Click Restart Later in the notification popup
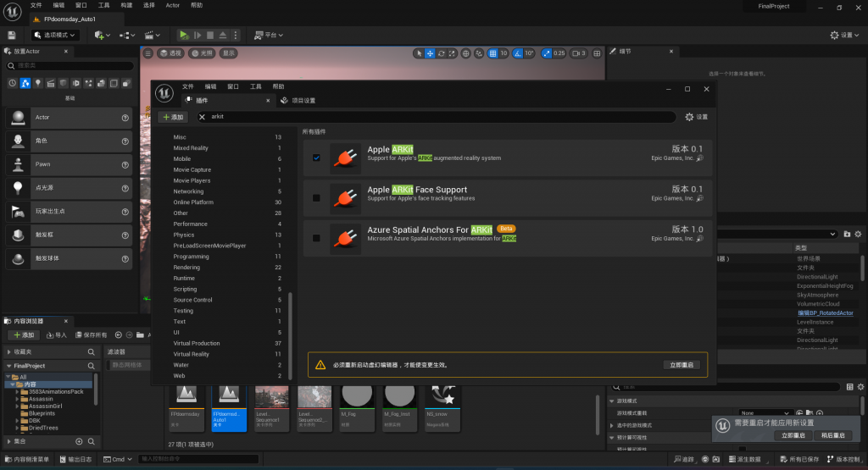Image resolution: width=868 pixels, height=470 pixels. (832, 435)
